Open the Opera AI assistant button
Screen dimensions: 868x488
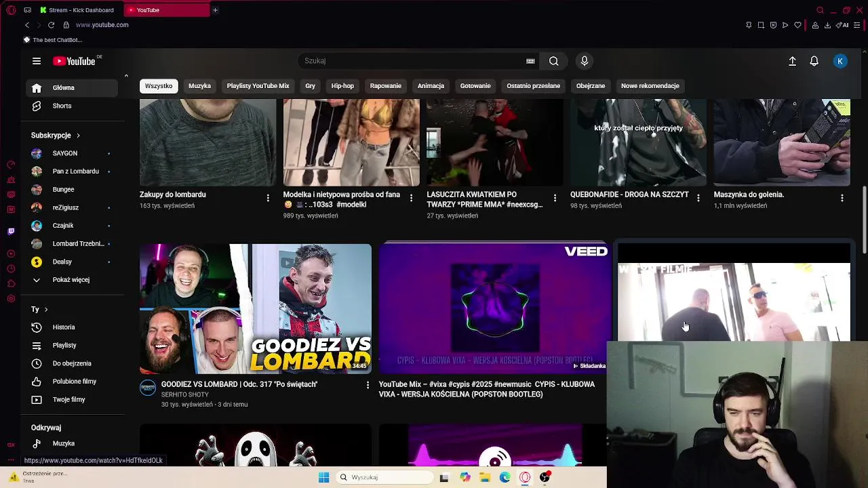tap(842, 25)
